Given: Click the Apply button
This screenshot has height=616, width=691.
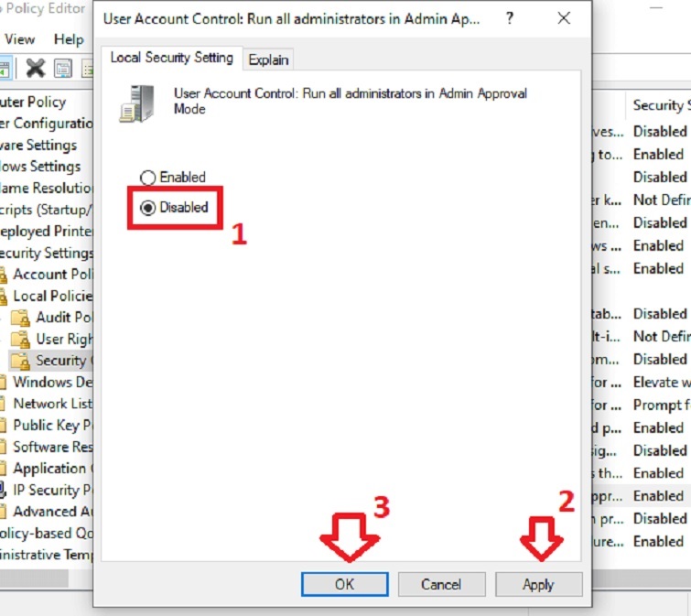Looking at the screenshot, I should 538,584.
